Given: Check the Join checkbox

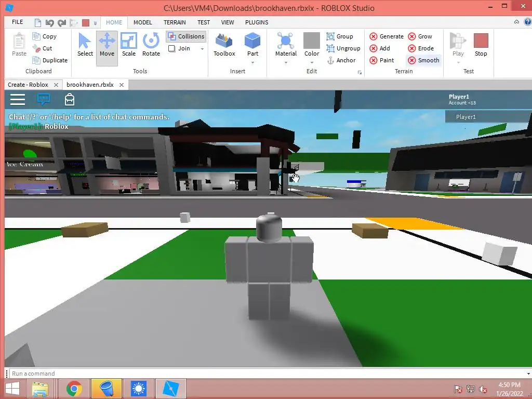Looking at the screenshot, I should 171,48.
